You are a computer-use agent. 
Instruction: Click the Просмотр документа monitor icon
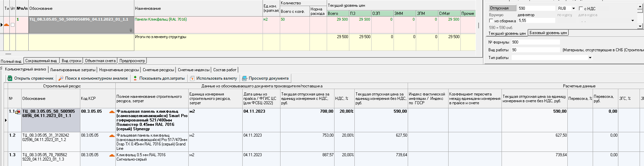[x=245, y=78]
